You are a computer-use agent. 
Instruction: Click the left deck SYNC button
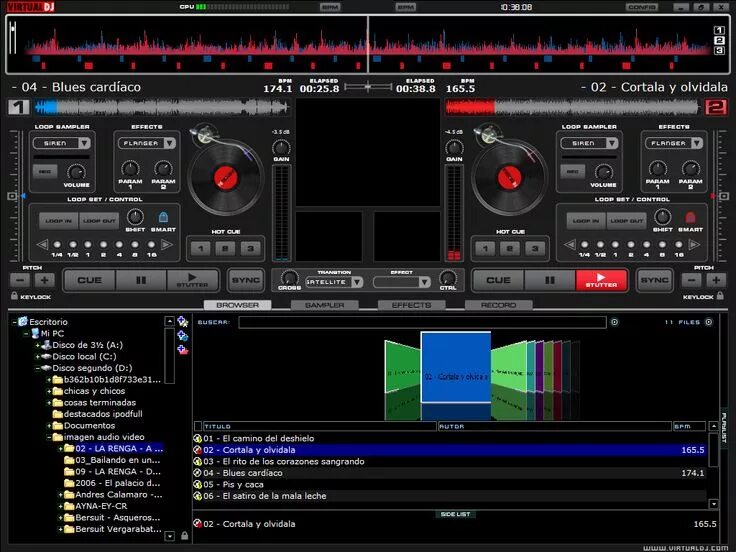click(245, 280)
